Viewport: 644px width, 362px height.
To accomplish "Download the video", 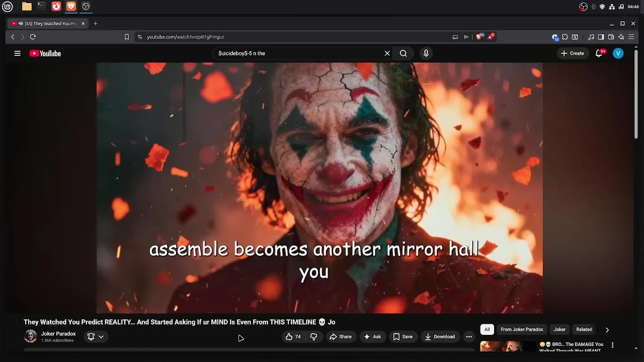I will pyautogui.click(x=440, y=337).
